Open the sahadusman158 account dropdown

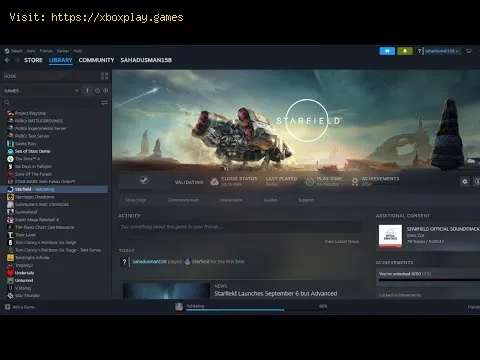tap(442, 51)
